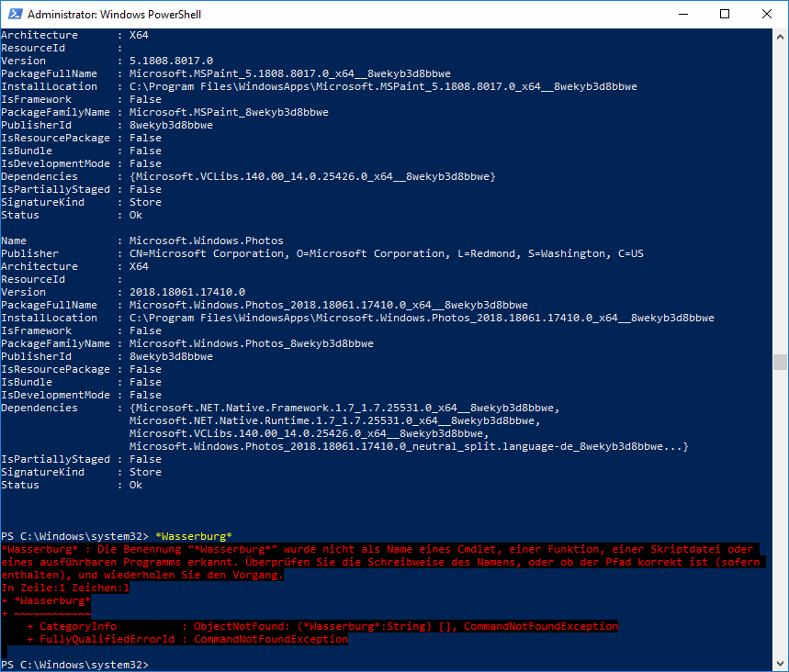Image resolution: width=789 pixels, height=672 pixels.
Task: Click PackageFamilyName value Microsoft.MSPaint_8wekyb3d8bbwe
Action: [229, 112]
